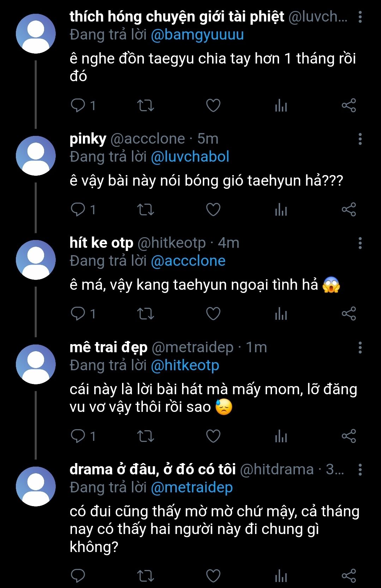Like mê trai đẹp's tweet
381x588 pixels.
click(x=213, y=436)
